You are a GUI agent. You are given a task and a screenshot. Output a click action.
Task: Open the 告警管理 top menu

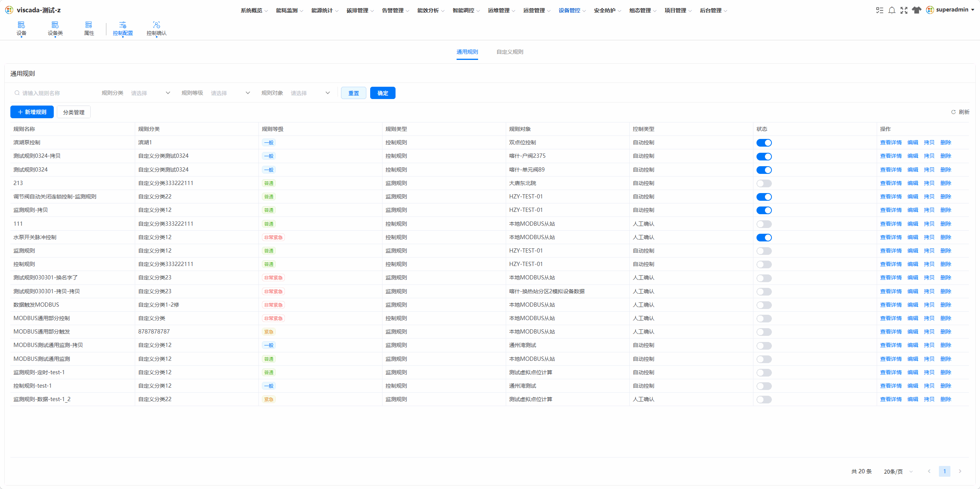pos(395,10)
